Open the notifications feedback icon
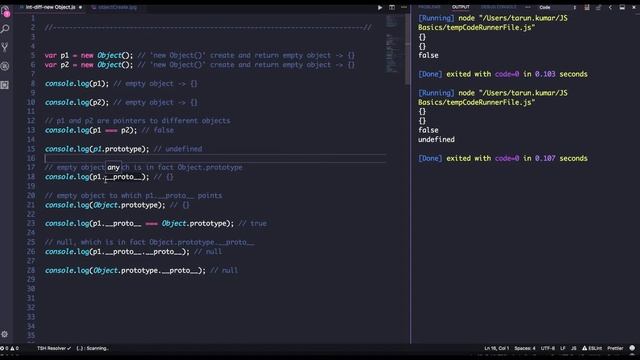The width and height of the screenshot is (640, 360). (x=632, y=348)
